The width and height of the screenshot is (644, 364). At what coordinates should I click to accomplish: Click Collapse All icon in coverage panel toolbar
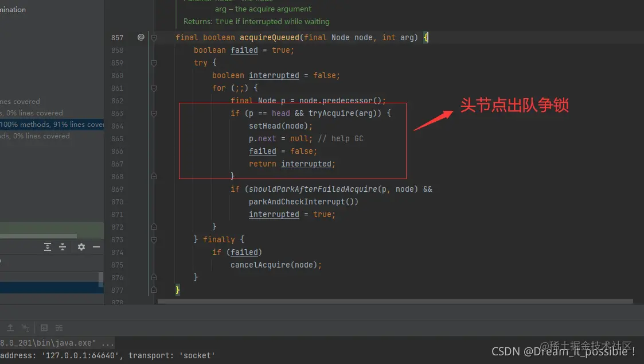pos(63,247)
